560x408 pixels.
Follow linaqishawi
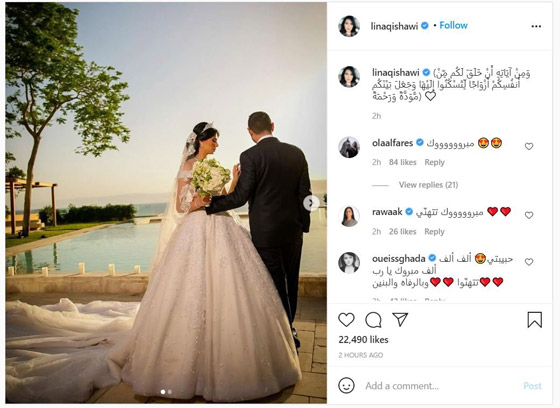(x=453, y=25)
